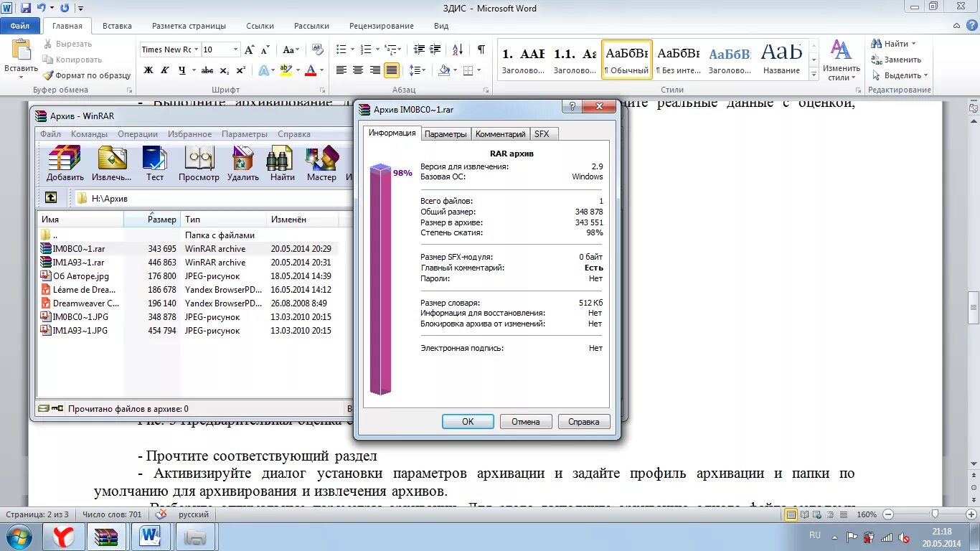Align paragraph text to the left

tap(341, 70)
